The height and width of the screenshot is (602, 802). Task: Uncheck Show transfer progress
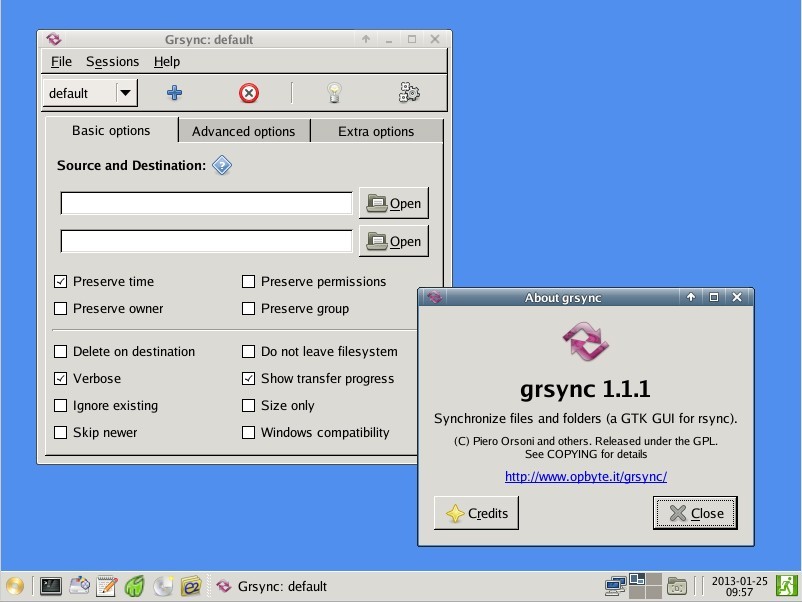pyautogui.click(x=249, y=378)
